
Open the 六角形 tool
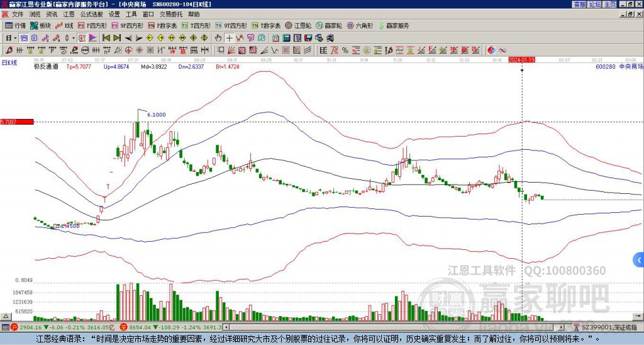360,26
